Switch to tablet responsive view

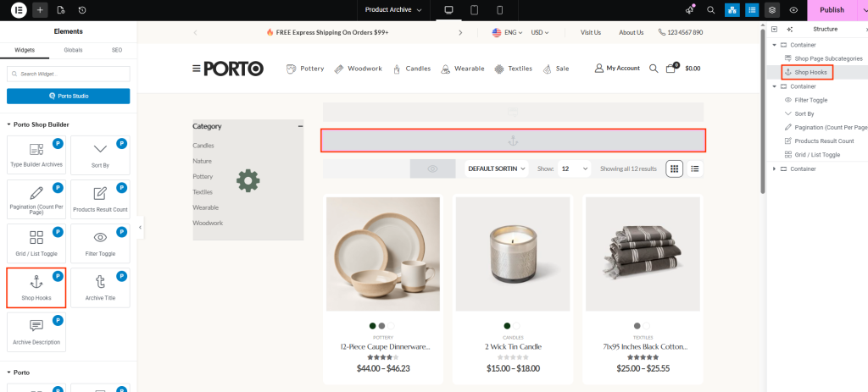[x=474, y=10]
